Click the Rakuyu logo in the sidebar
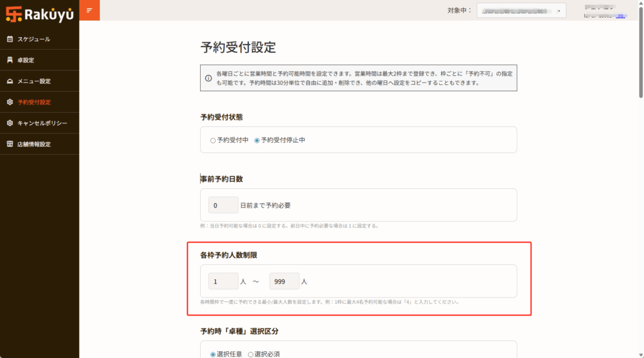 (39, 11)
